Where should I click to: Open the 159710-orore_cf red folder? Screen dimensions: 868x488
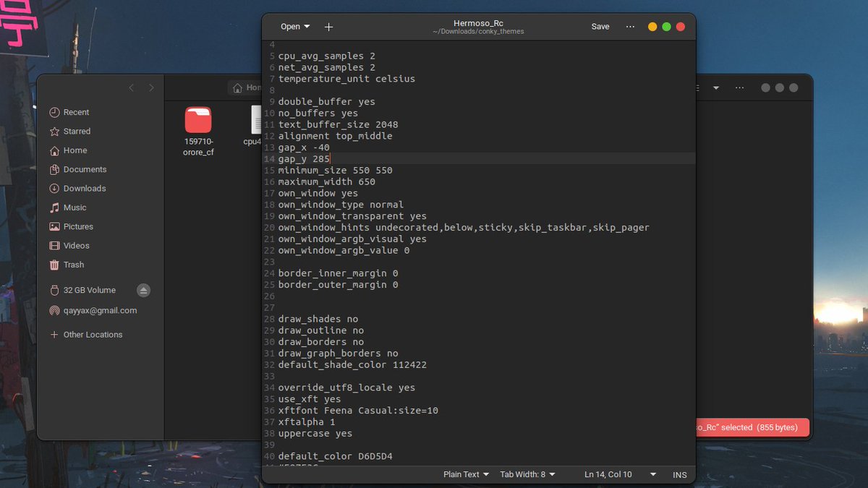(198, 119)
